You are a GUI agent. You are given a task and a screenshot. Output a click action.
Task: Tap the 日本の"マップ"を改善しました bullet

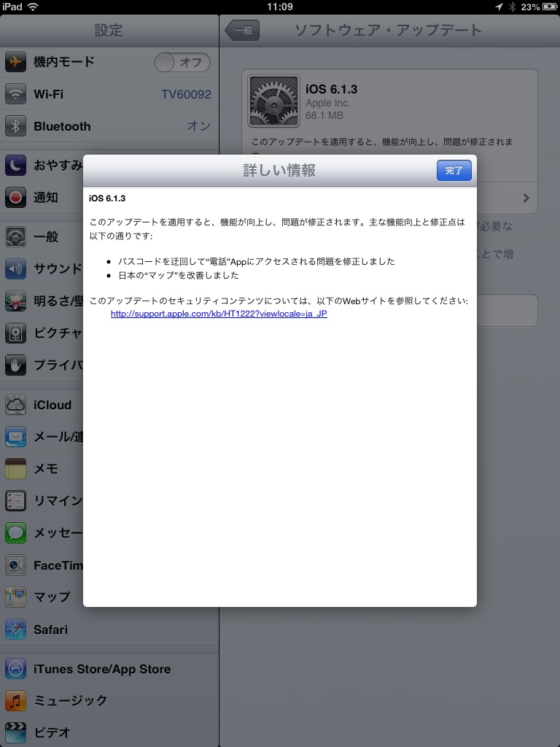pyautogui.click(x=179, y=275)
